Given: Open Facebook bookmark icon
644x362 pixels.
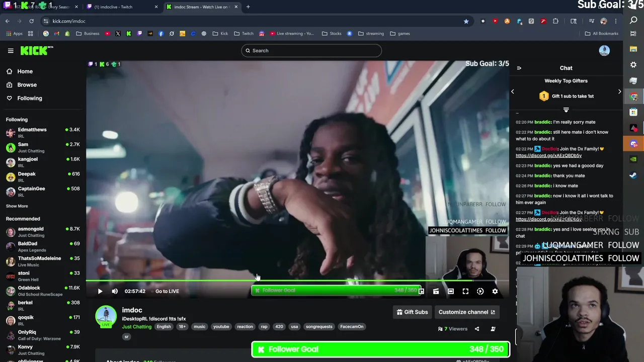Looking at the screenshot, I should (x=161, y=34).
